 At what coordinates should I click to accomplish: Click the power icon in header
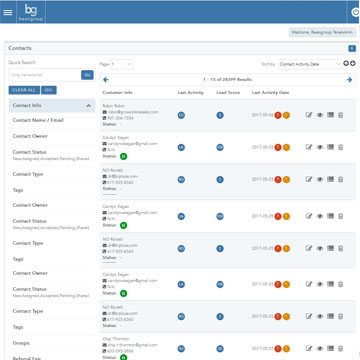[x=355, y=12]
